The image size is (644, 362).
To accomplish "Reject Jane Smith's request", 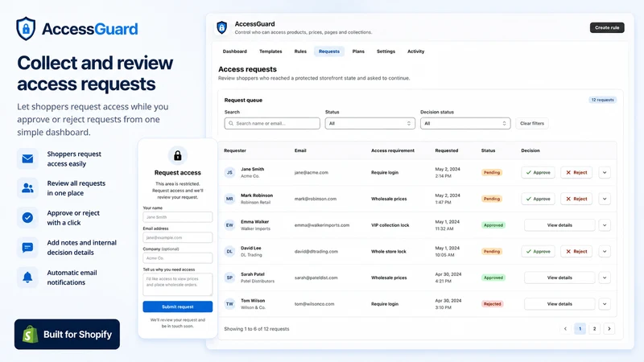I will [576, 172].
